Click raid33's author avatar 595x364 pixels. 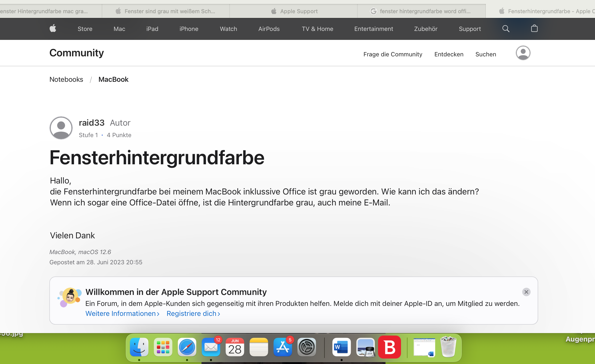click(61, 128)
